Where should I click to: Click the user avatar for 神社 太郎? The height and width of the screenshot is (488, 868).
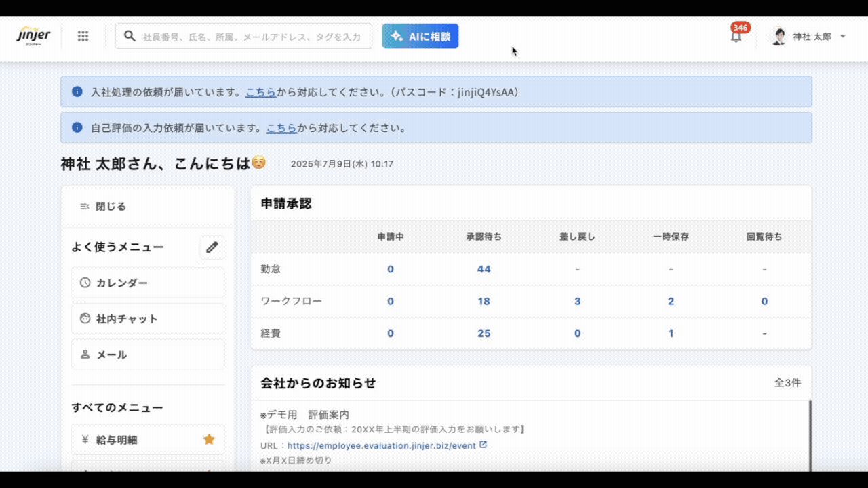coord(779,37)
